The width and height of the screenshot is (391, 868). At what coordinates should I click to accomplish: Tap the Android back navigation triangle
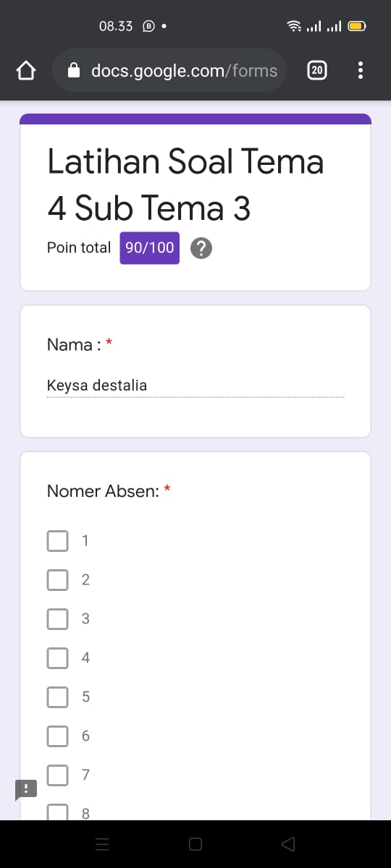point(288,844)
